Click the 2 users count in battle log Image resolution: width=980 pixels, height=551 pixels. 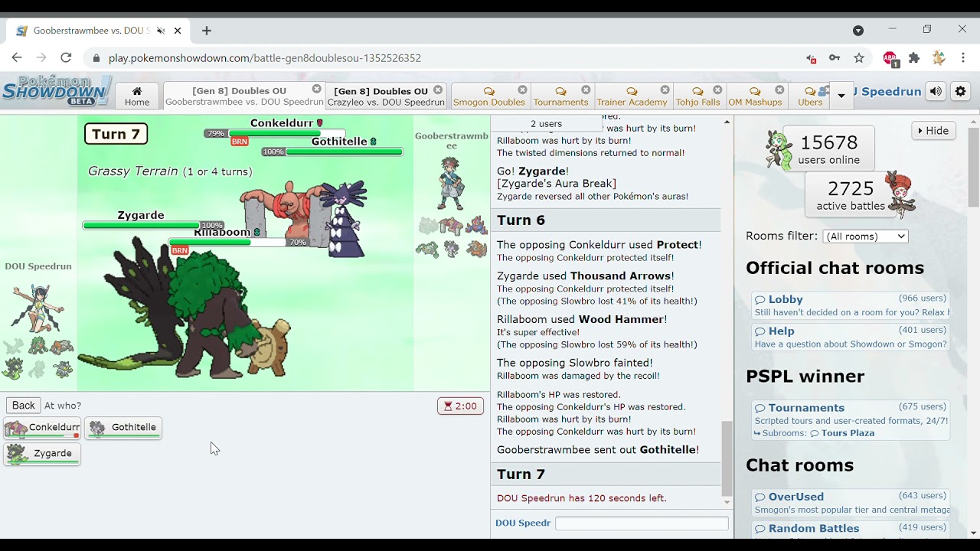[x=546, y=124]
